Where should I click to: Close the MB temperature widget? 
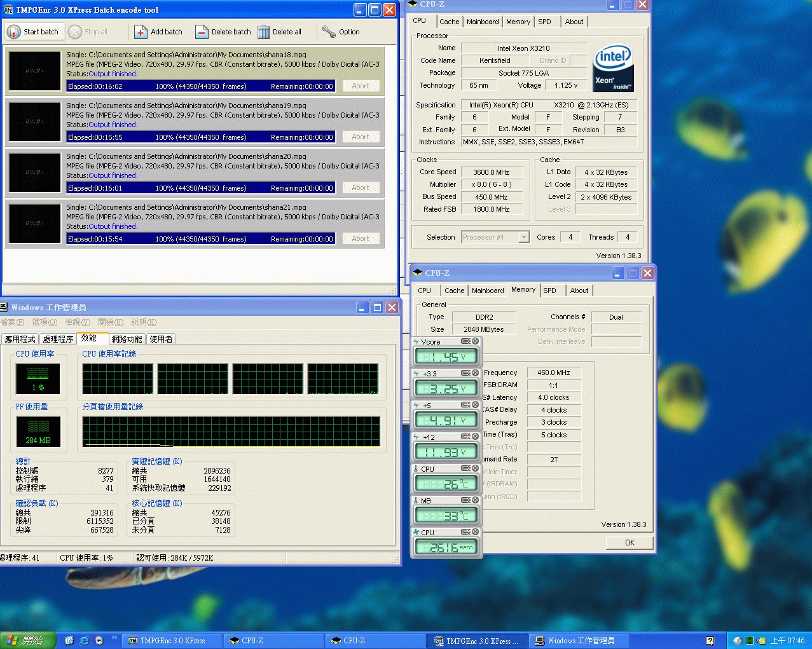pos(475,500)
